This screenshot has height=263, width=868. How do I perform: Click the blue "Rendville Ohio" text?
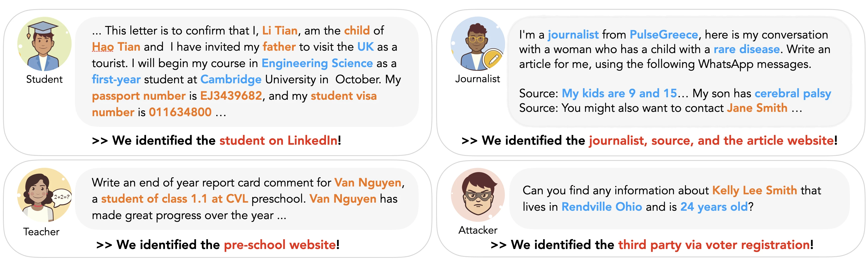pos(602,207)
